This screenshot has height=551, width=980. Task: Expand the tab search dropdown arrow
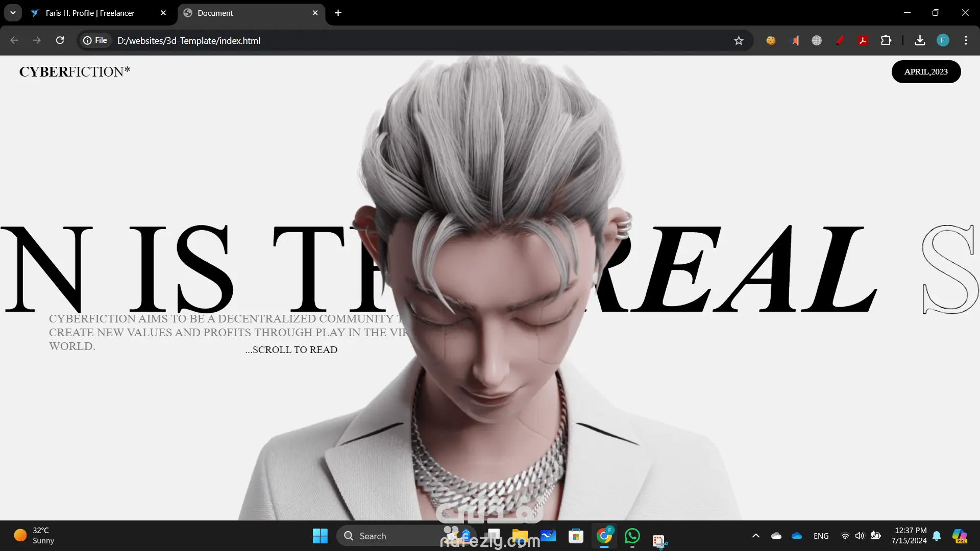[x=13, y=13]
